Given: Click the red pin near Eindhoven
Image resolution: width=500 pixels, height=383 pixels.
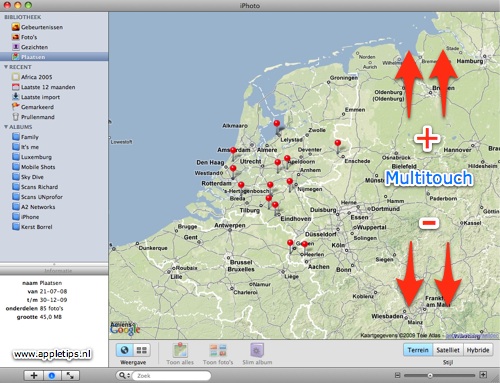Looking at the screenshot, I should tap(275, 205).
